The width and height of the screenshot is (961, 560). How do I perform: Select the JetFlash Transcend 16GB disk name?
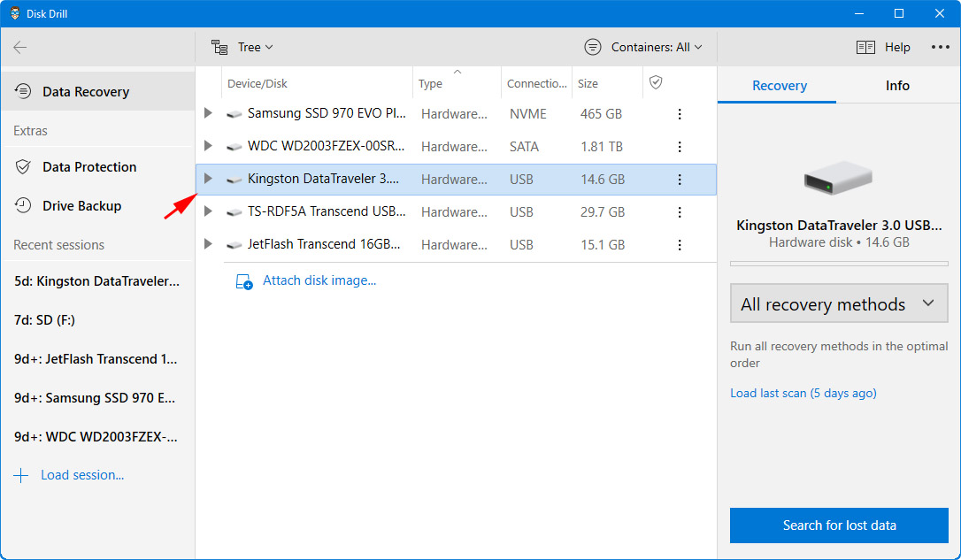click(324, 244)
